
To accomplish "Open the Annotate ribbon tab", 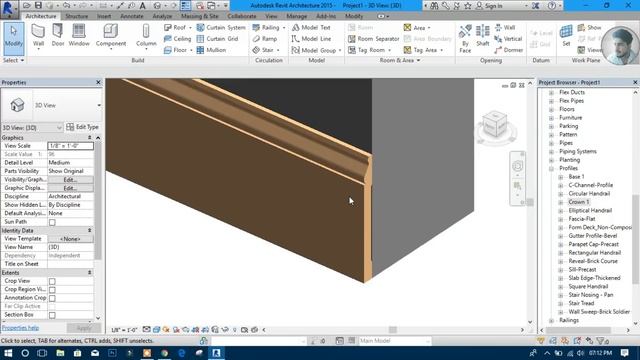I will click(132, 16).
